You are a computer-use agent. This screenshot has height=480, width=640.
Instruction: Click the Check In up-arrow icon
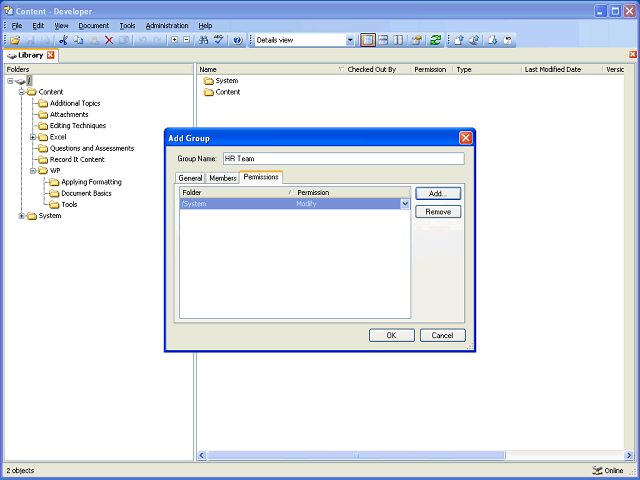459,40
